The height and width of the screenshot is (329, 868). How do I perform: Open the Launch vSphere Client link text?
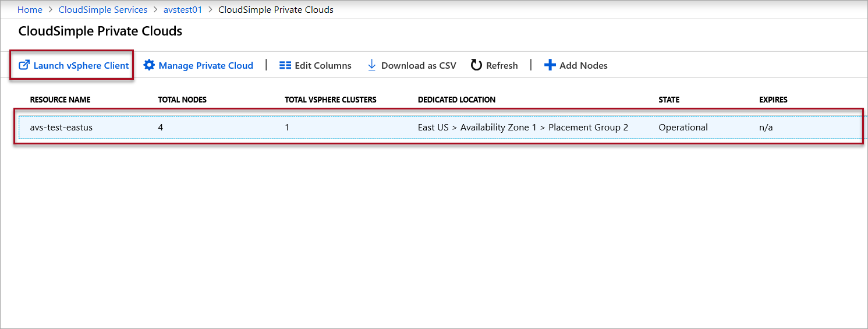click(82, 65)
